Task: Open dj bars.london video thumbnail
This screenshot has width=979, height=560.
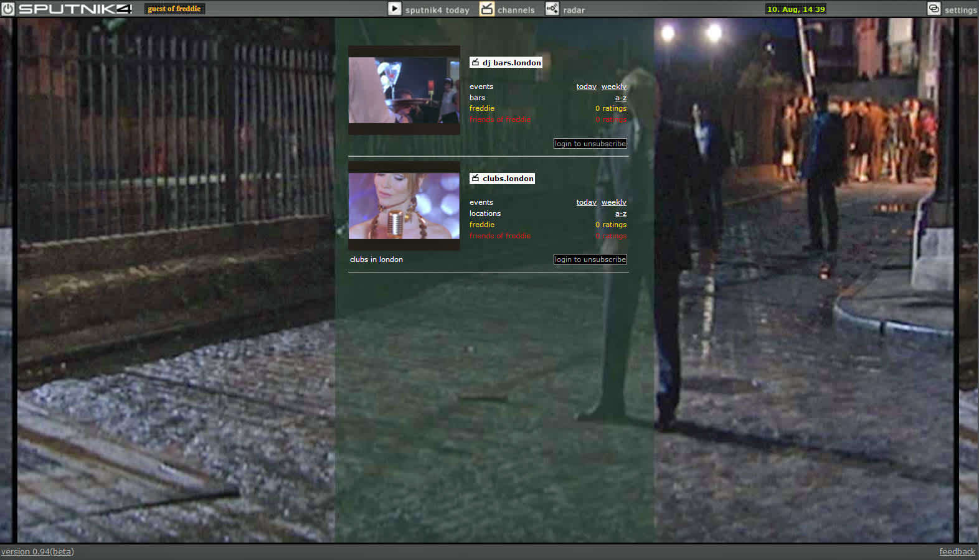Action: (x=404, y=90)
